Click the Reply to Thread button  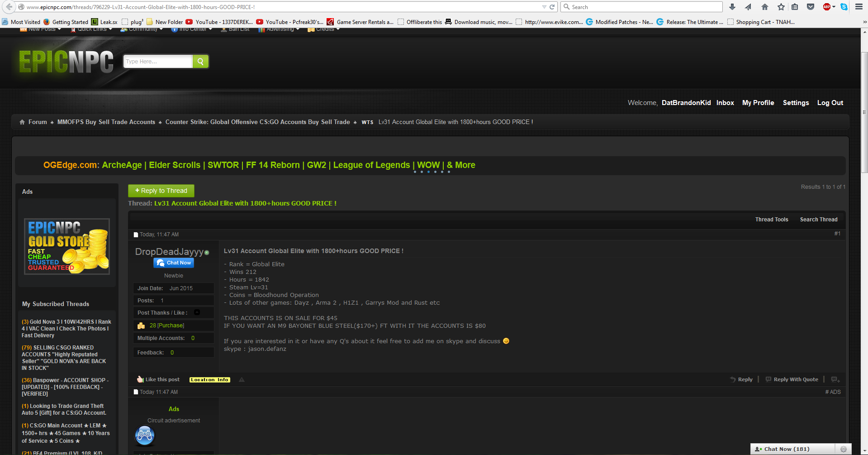pos(161,191)
